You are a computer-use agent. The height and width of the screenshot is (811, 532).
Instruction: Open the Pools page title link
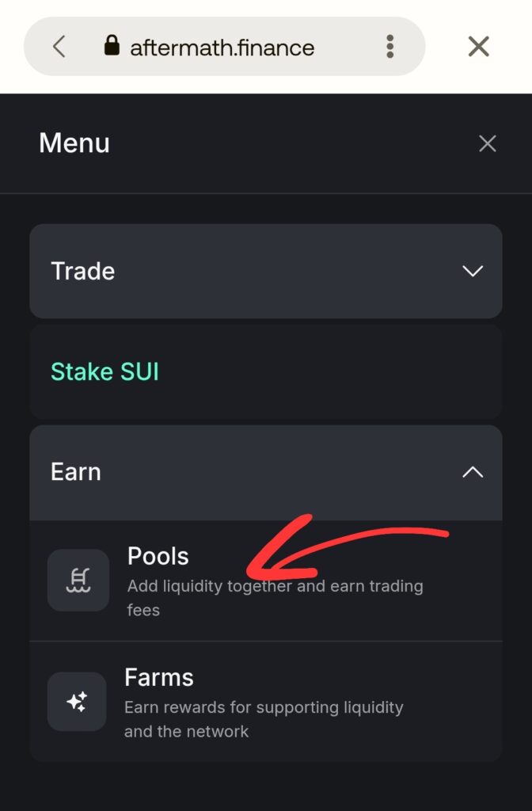tap(158, 556)
